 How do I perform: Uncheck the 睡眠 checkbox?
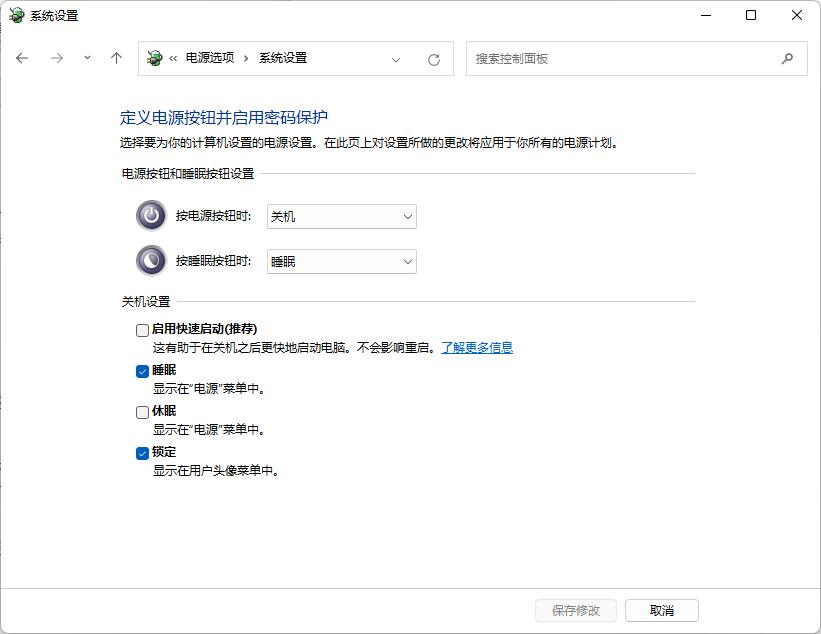click(x=142, y=371)
